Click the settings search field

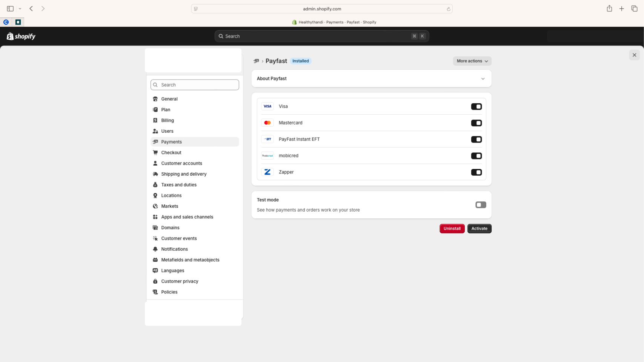(195, 84)
